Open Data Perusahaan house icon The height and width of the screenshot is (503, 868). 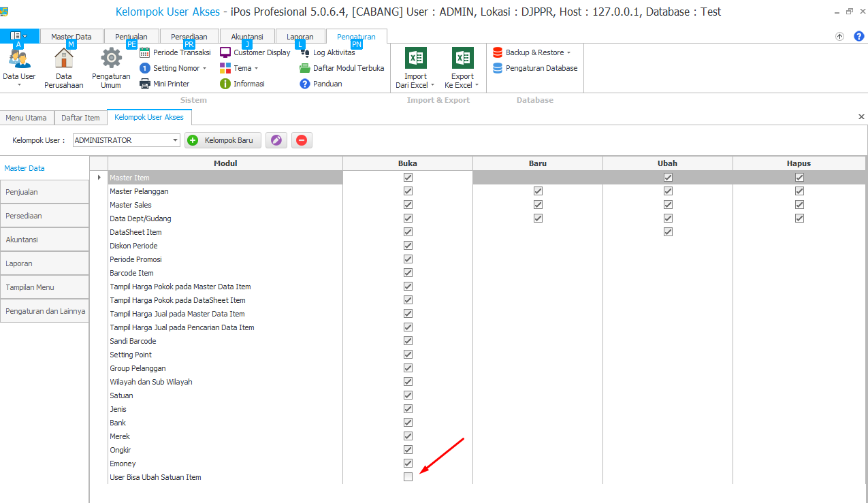coord(63,59)
